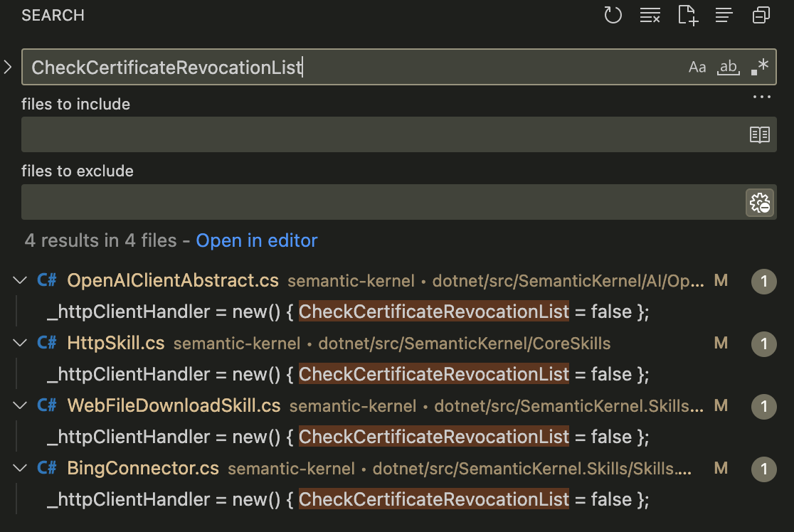Refresh the search results

(613, 15)
